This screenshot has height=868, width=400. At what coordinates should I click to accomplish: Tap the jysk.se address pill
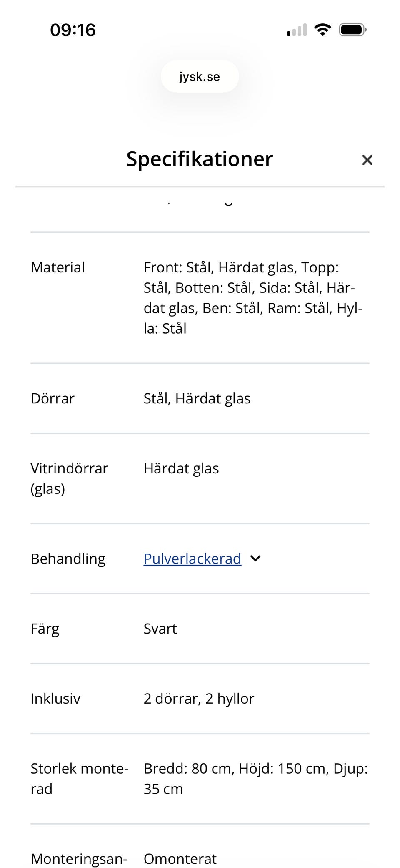point(200,77)
